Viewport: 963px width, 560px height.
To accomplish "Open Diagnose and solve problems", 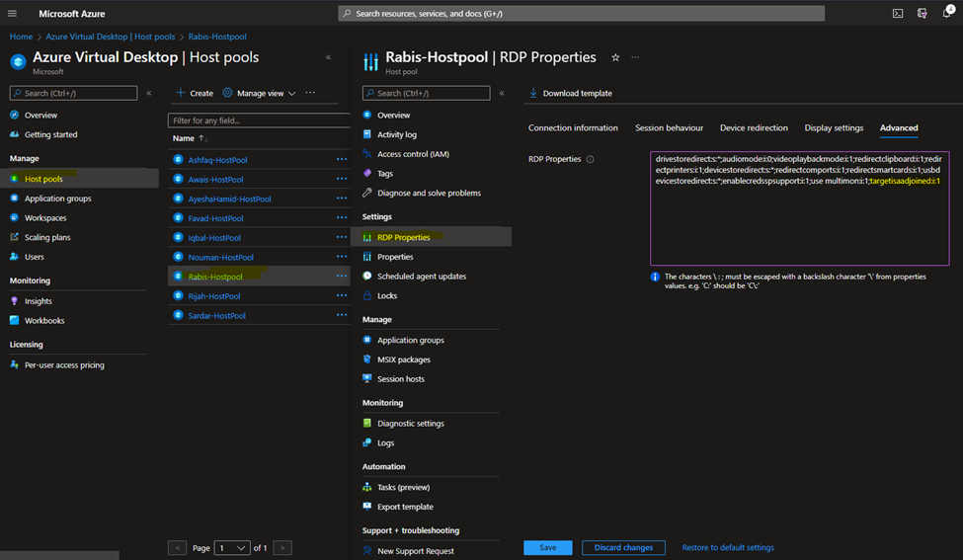I will [429, 193].
